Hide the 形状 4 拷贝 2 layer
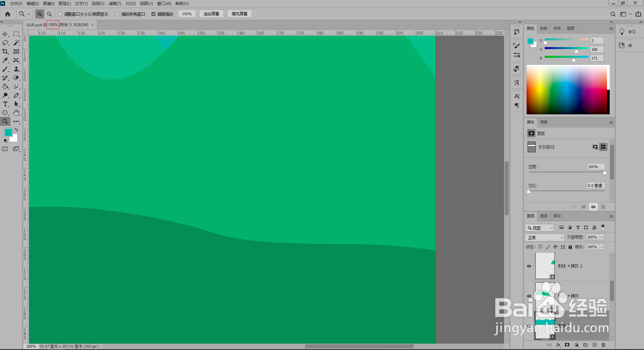Screen dimensions: 644x350 click(x=529, y=266)
